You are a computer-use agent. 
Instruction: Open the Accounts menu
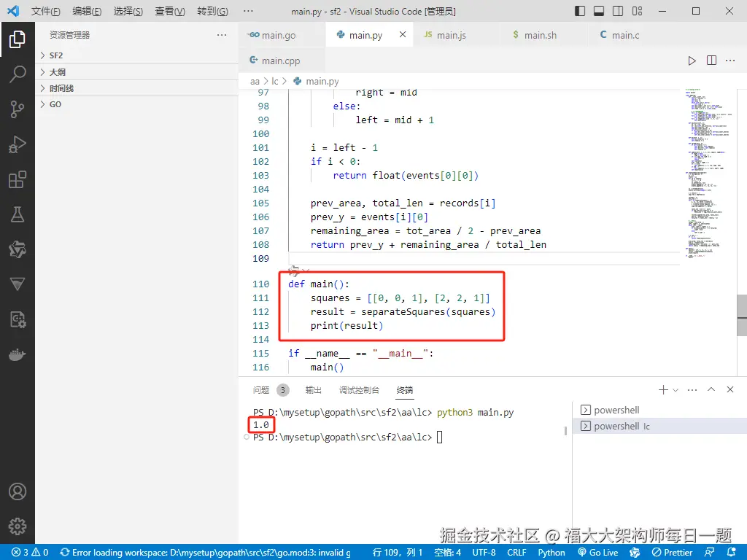click(18, 491)
